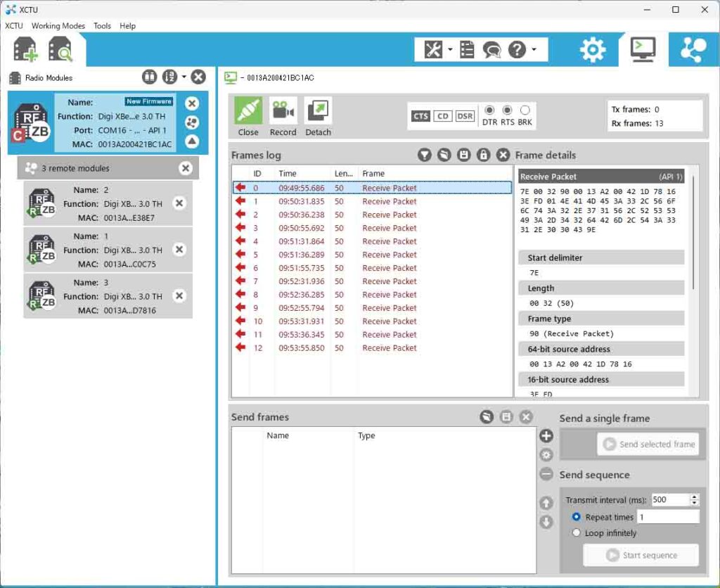720x588 pixels.
Task: Open the Tools menu in menu bar
Action: click(103, 26)
